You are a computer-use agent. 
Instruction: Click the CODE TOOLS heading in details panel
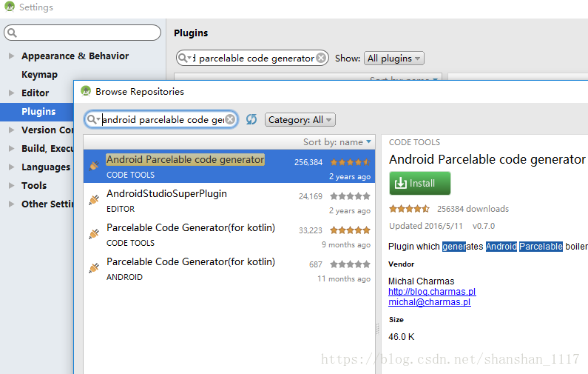pyautogui.click(x=414, y=142)
